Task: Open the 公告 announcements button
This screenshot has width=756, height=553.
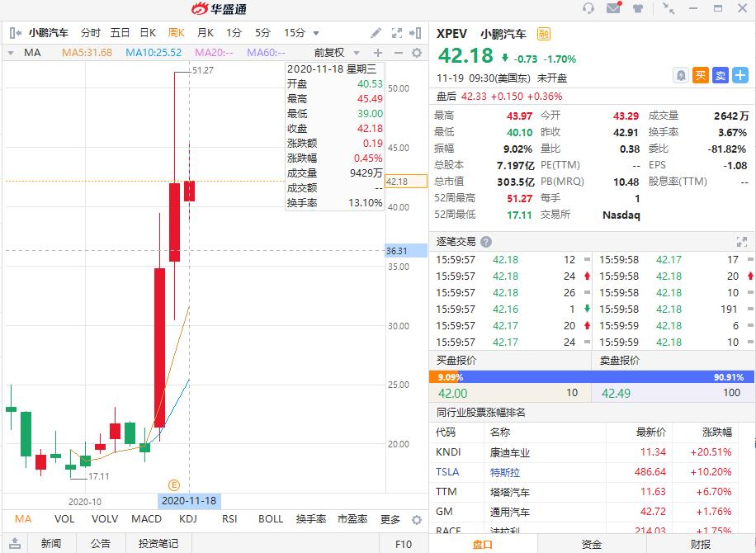Action: coord(101,543)
